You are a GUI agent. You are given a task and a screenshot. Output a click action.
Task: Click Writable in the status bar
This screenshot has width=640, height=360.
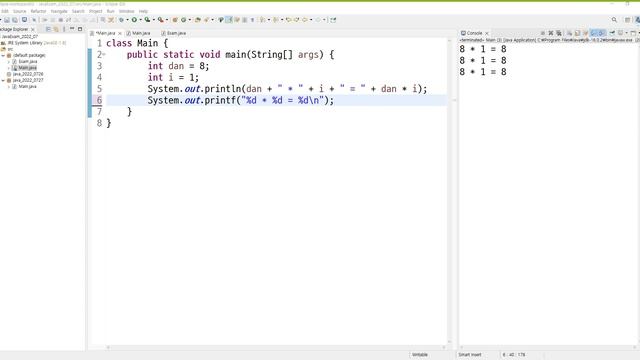coord(420,355)
